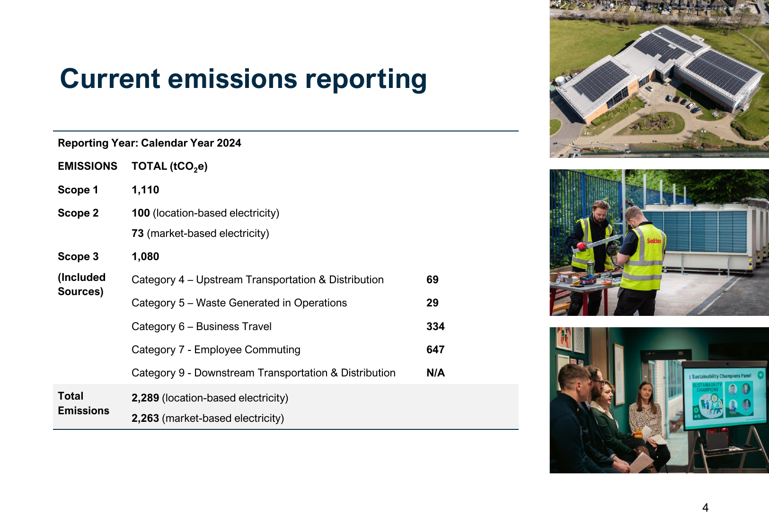
Task: Click the N/A value for Category 9
Action: click(435, 373)
